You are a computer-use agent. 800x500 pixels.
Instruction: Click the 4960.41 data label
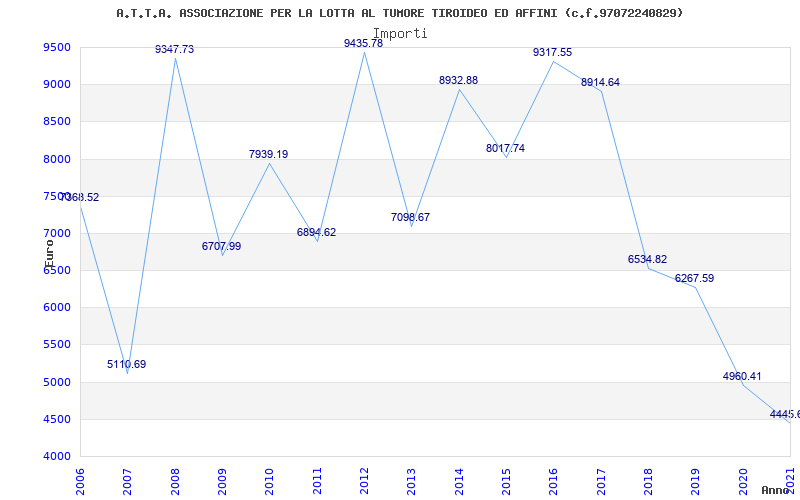click(x=742, y=377)
